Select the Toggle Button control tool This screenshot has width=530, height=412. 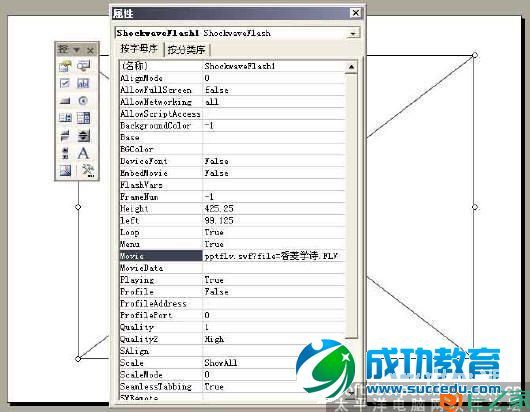[65, 136]
